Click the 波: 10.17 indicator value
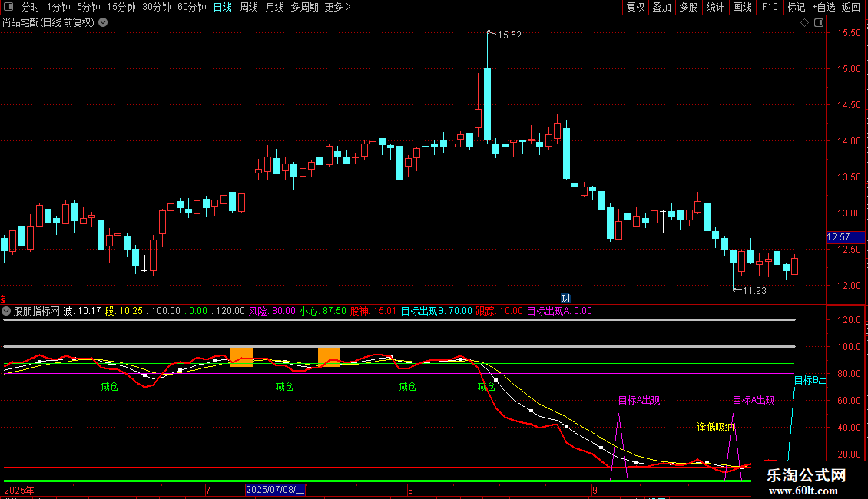This screenshot has width=868, height=499. (x=82, y=311)
